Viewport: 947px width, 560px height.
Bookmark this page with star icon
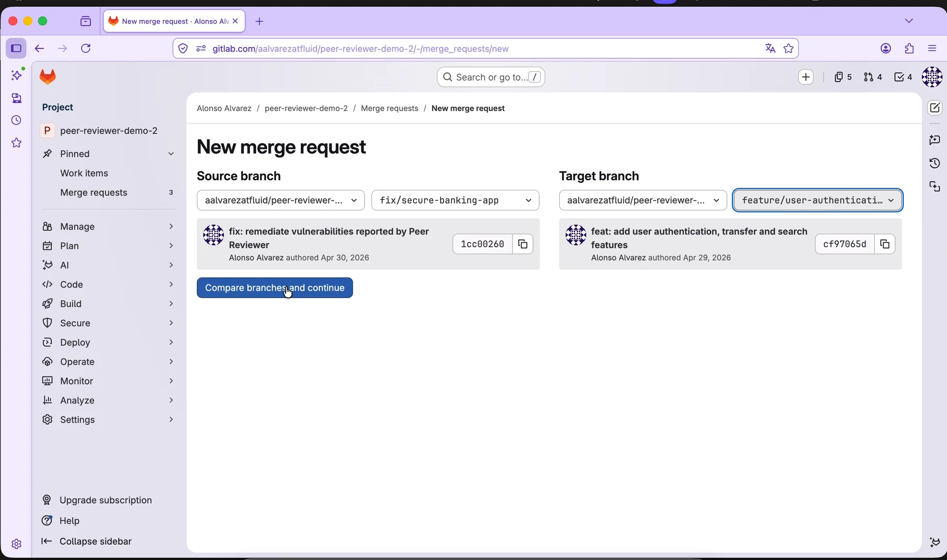[788, 49]
